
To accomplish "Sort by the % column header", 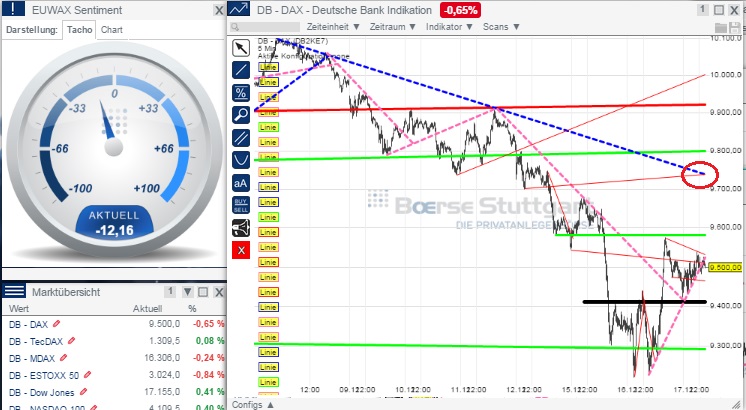I will point(192,309).
